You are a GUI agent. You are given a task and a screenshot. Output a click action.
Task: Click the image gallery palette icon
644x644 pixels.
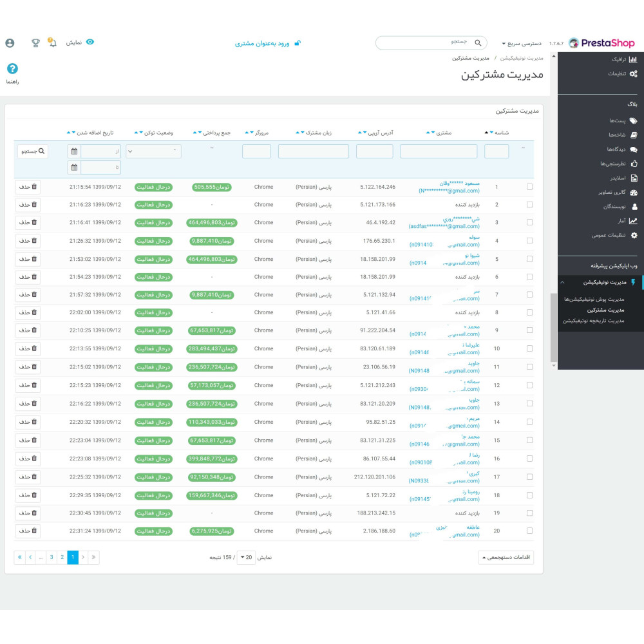(x=634, y=192)
